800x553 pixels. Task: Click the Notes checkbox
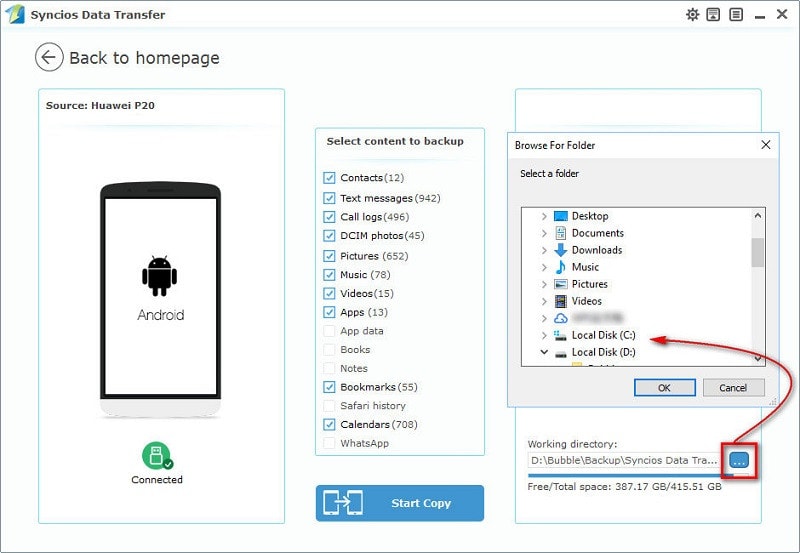(x=329, y=368)
